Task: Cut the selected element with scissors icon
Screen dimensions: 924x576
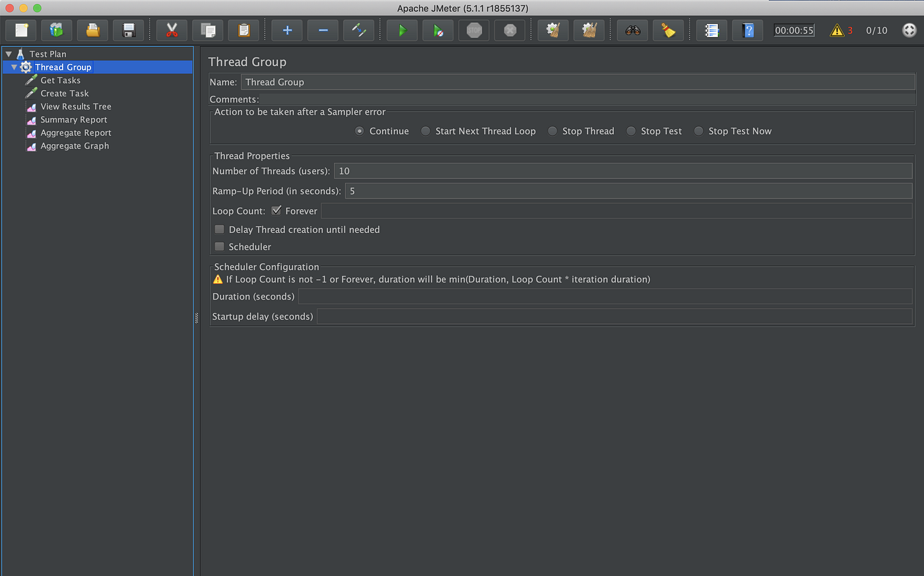Action: click(171, 30)
